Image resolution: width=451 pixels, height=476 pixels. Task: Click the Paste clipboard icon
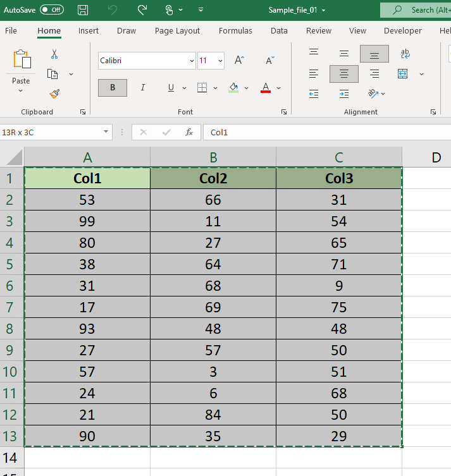tap(22, 59)
